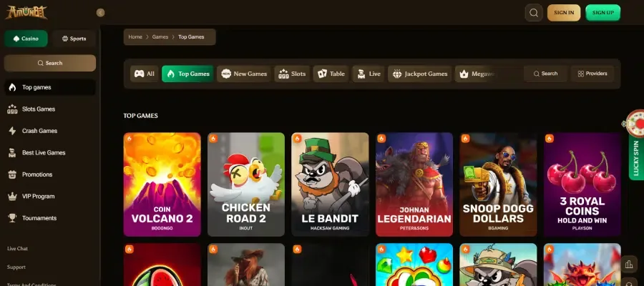
Task: Click the flame badge on Coin Volcano 2
Action: click(x=130, y=138)
